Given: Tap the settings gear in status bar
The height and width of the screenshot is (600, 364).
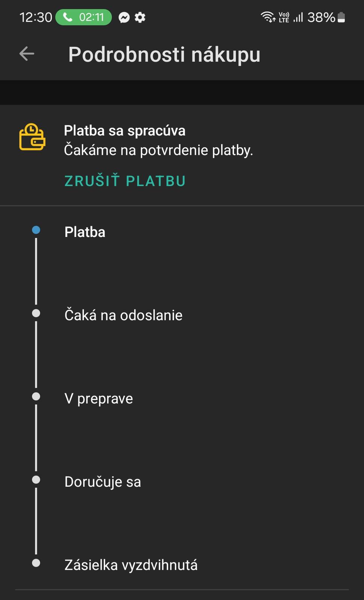Looking at the screenshot, I should point(140,17).
